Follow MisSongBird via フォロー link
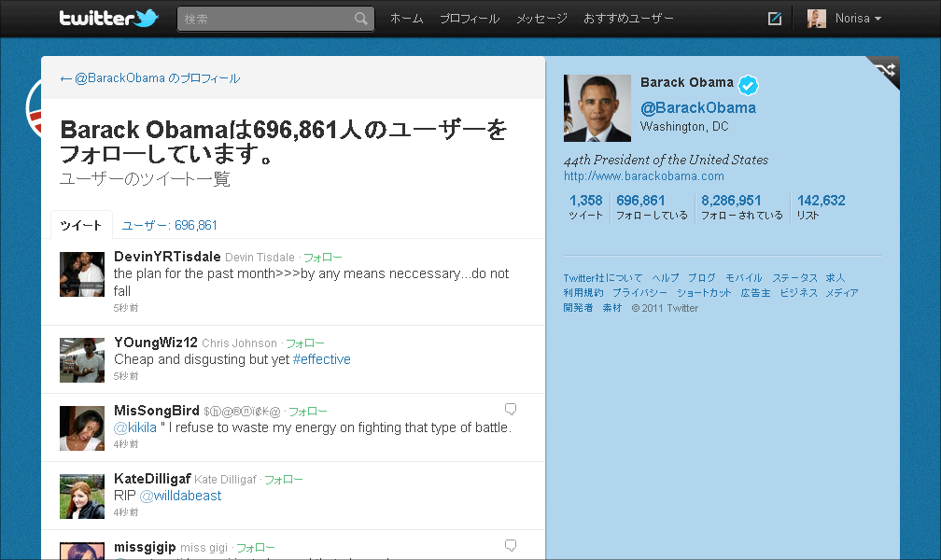 pos(308,412)
